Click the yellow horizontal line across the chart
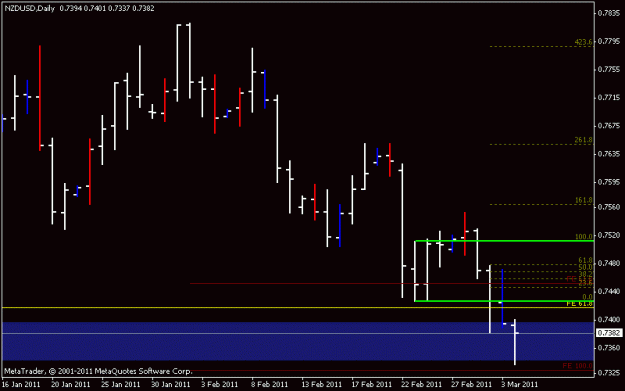625x391 pixels. 298,308
